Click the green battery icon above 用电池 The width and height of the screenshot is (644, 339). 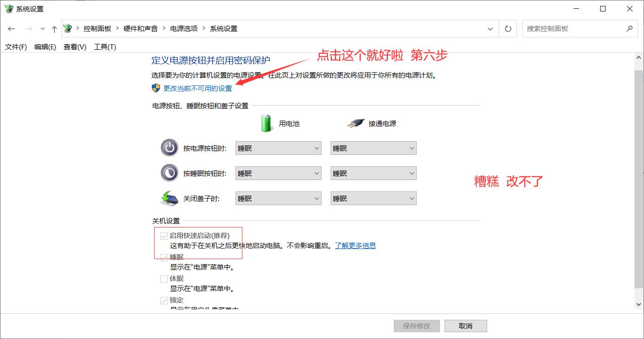tap(266, 122)
